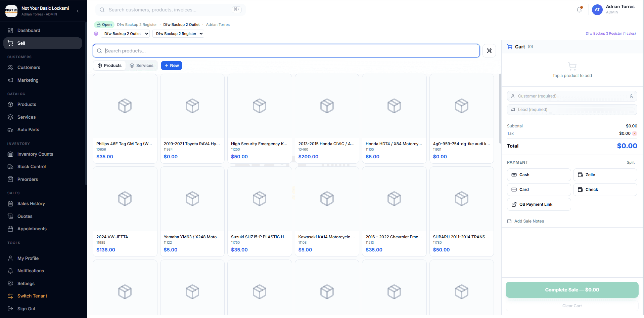This screenshot has height=318, width=644.
Task: Open the Dfw Backup 2 Outlet dropdown
Action: point(125,34)
